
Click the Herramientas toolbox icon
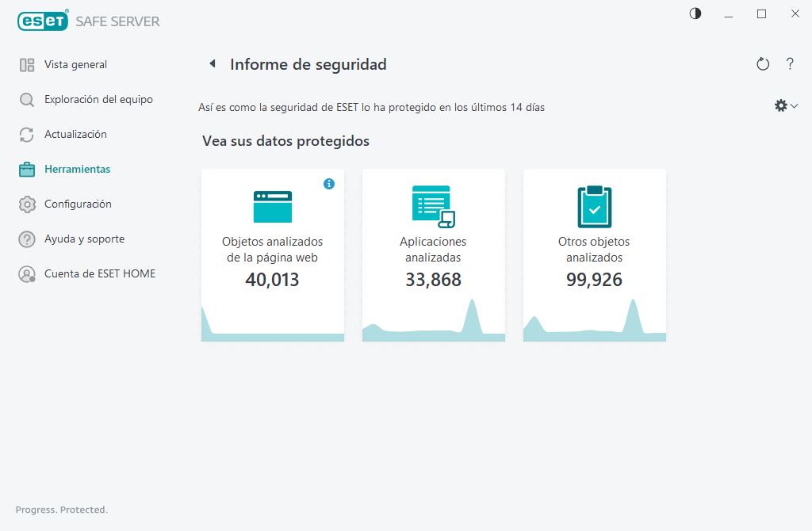(26, 169)
